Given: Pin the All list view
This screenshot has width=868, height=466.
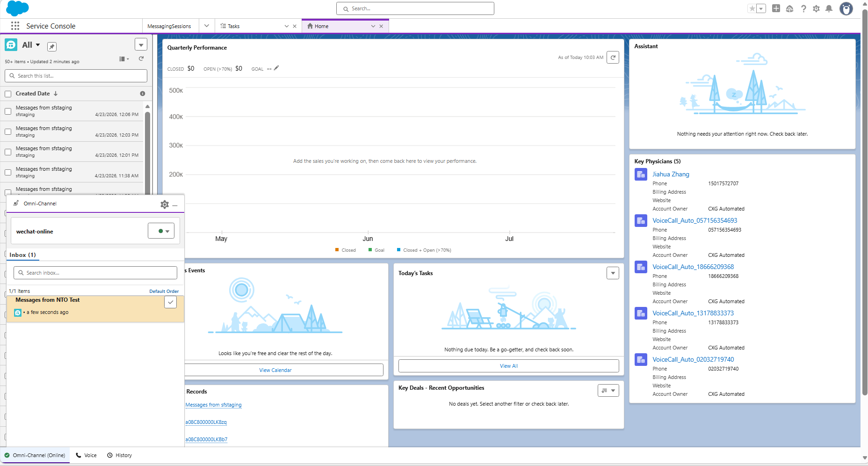Looking at the screenshot, I should (x=52, y=46).
